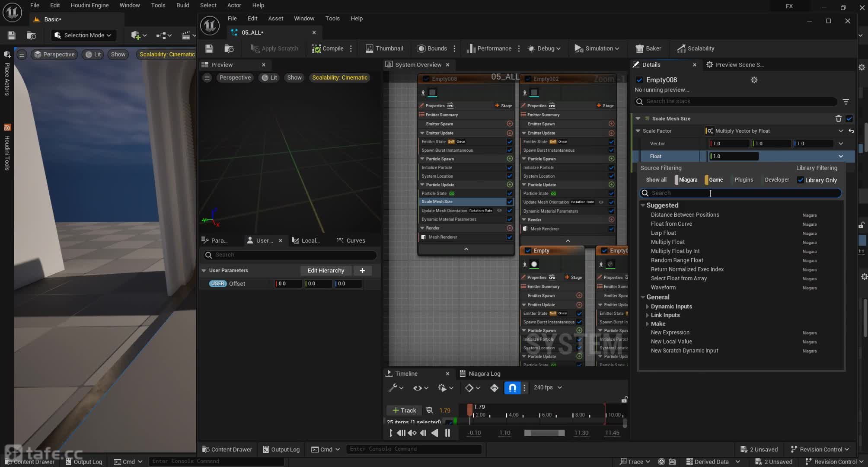The image size is (868, 467).
Task: Click the Compile toolbar button
Action: 328,48
